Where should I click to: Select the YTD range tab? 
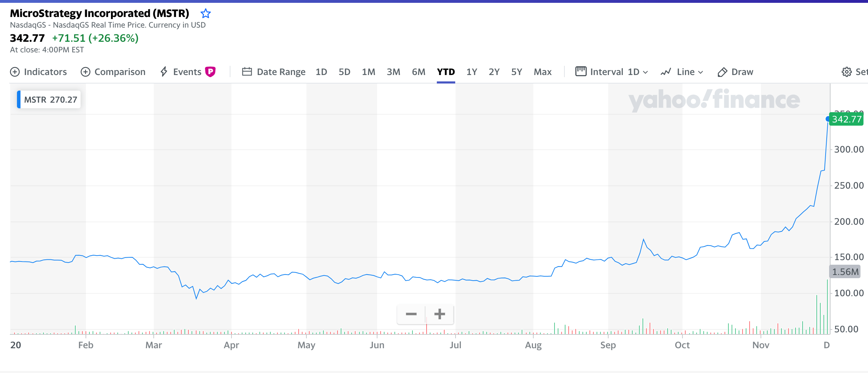point(446,72)
